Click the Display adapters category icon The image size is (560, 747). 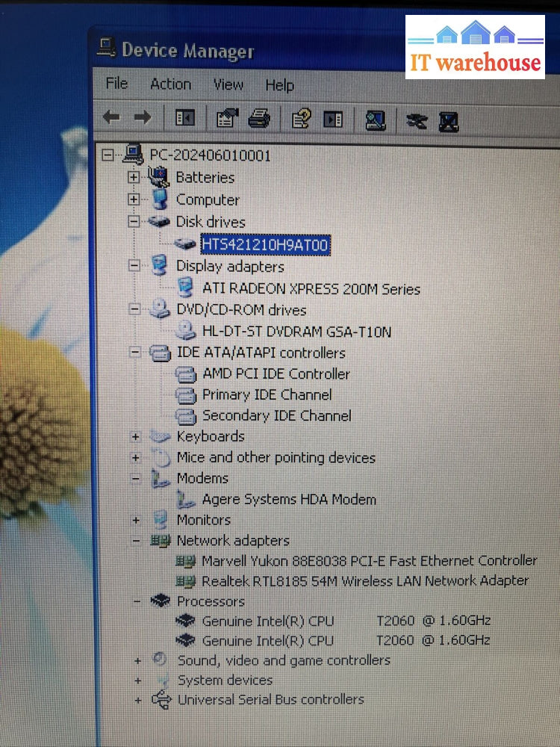160,265
